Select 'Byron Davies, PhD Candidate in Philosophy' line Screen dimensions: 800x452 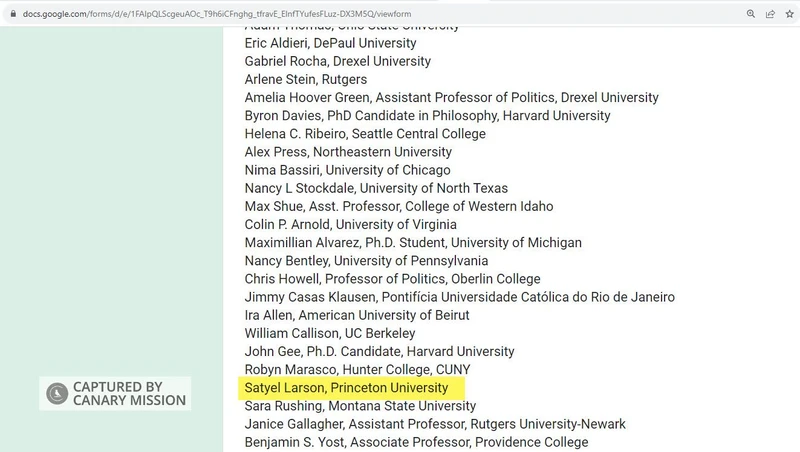tap(427, 116)
